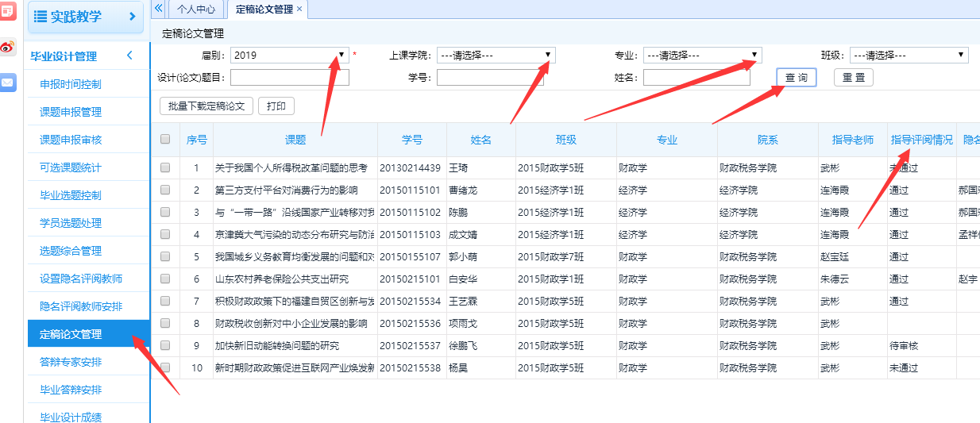Check the box for row 1 王琦
The height and width of the screenshot is (423, 980).
point(165,167)
